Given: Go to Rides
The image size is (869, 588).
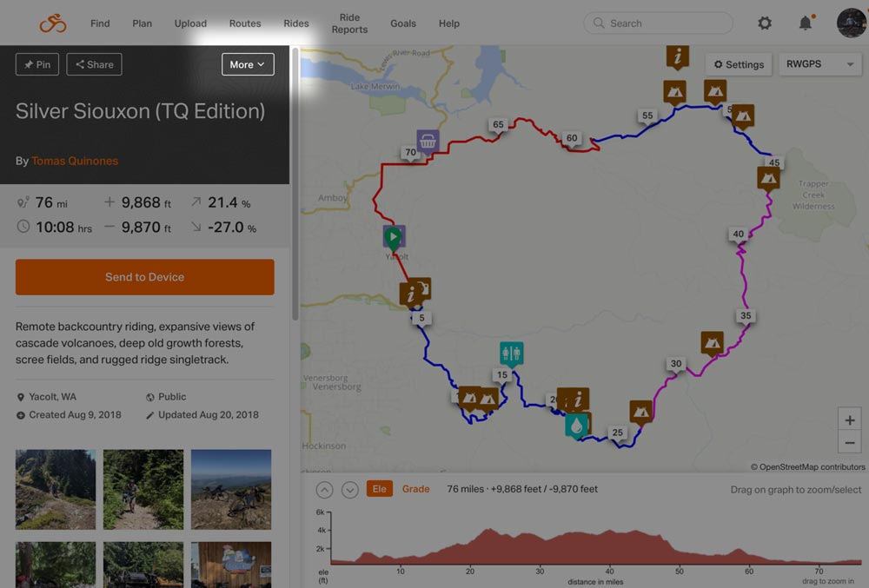Looking at the screenshot, I should (x=296, y=23).
